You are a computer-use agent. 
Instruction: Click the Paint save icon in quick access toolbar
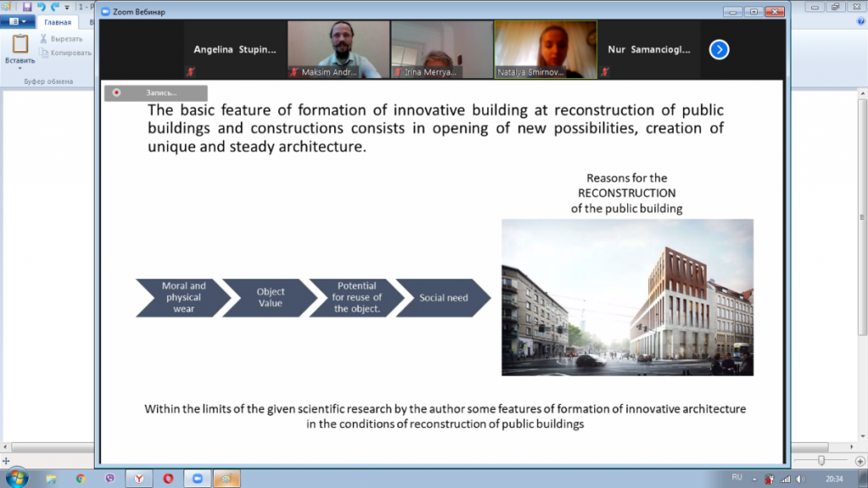tap(27, 7)
